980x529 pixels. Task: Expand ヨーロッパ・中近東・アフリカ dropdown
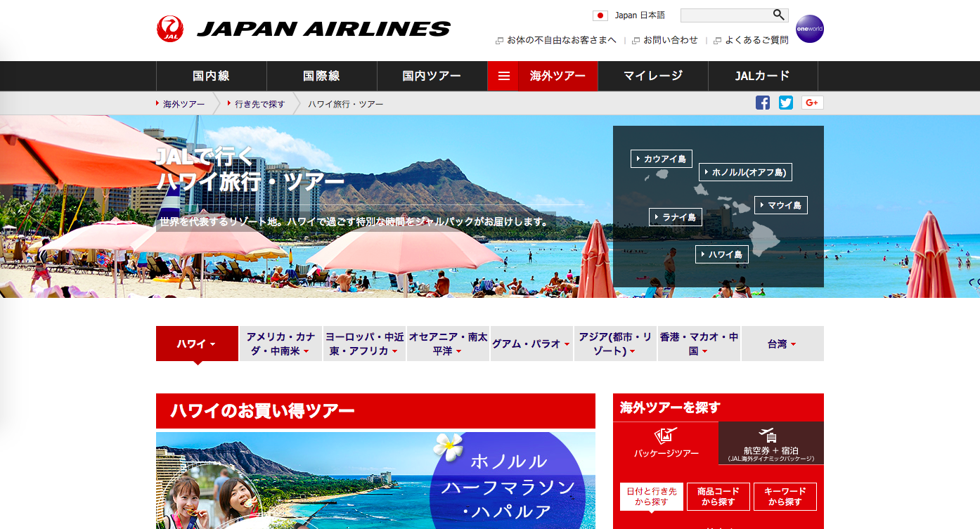pos(364,344)
